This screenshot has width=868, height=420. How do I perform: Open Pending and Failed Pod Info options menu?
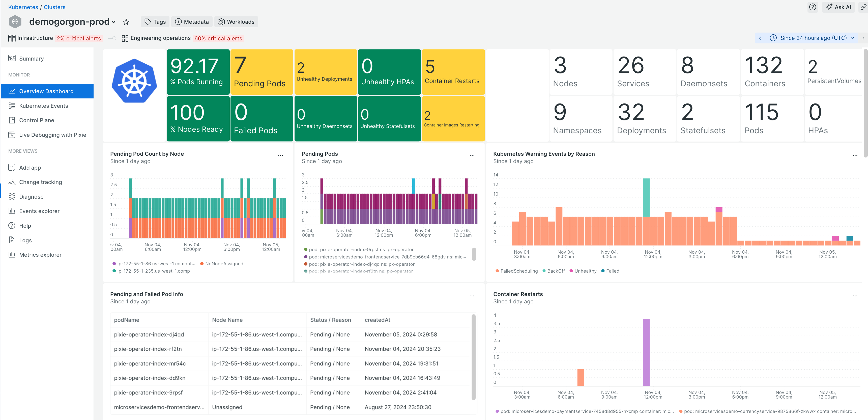click(472, 296)
